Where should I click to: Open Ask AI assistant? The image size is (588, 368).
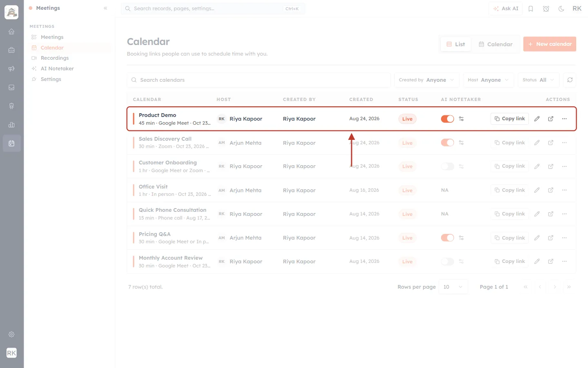pos(506,9)
